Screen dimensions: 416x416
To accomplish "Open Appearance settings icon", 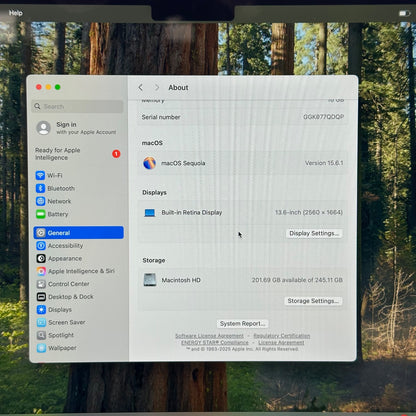I will pyautogui.click(x=41, y=258).
